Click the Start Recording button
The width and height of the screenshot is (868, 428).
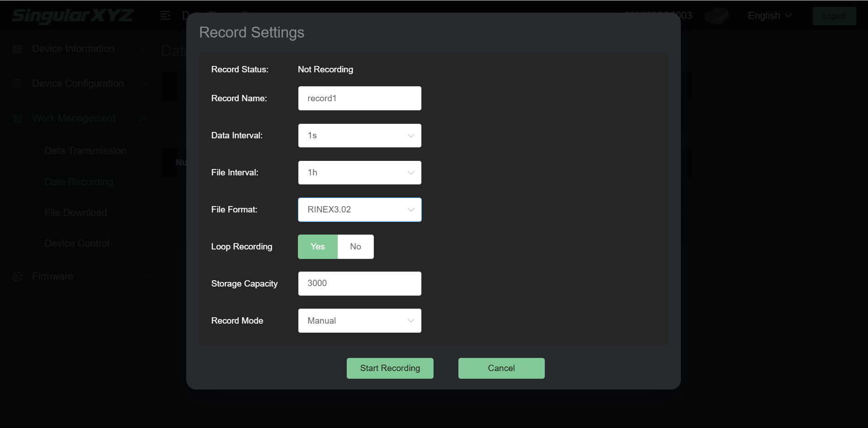(x=390, y=368)
